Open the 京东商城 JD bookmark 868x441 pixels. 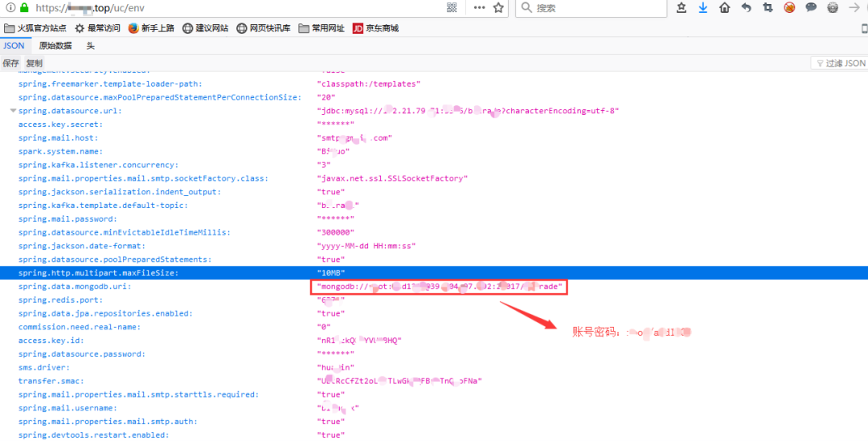pyautogui.click(x=375, y=28)
